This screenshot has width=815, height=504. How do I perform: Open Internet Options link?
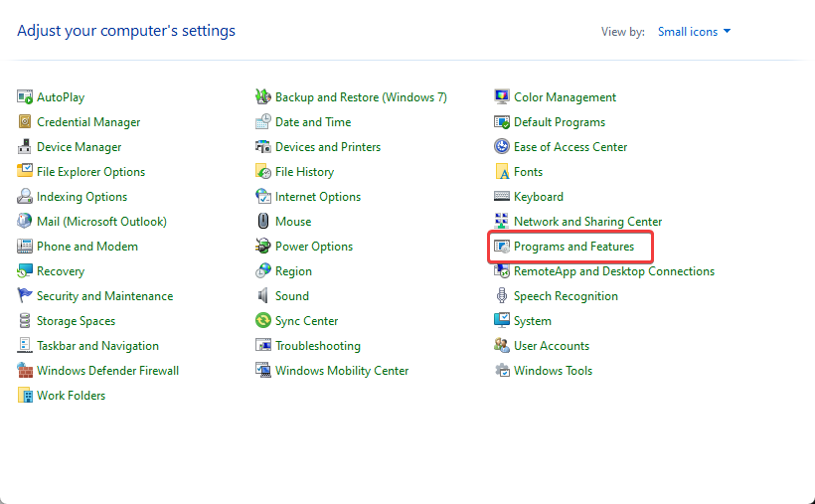[318, 197]
